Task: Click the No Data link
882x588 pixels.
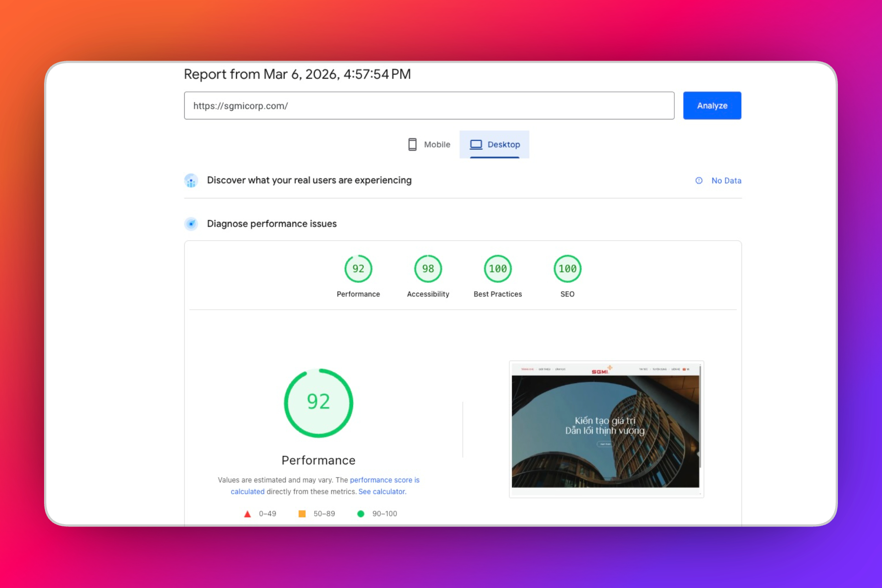Action: 726,181
